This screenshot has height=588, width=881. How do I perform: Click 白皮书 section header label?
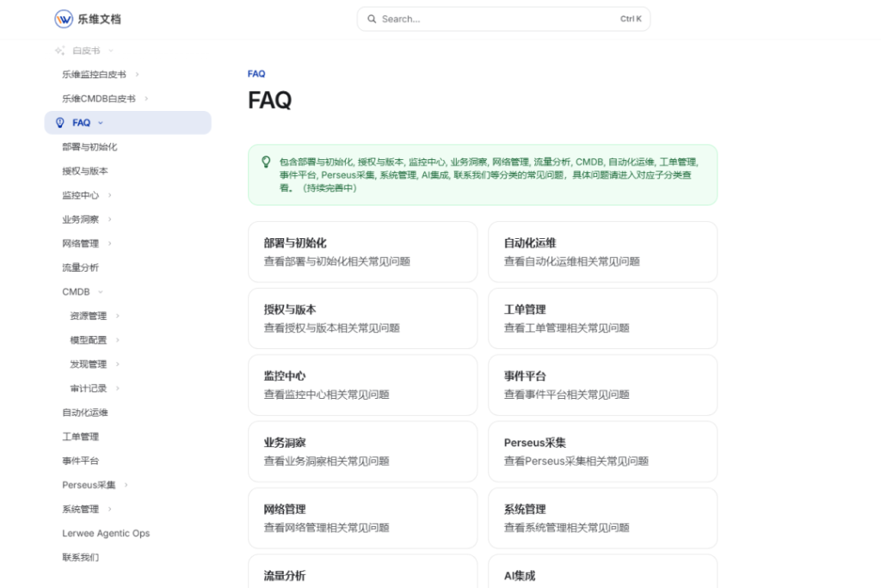(x=86, y=51)
